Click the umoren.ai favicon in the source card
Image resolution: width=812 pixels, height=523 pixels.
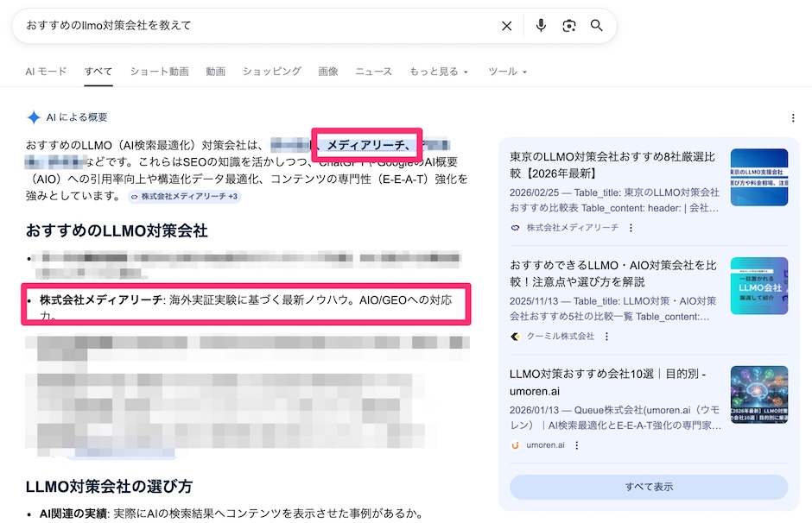(515, 444)
